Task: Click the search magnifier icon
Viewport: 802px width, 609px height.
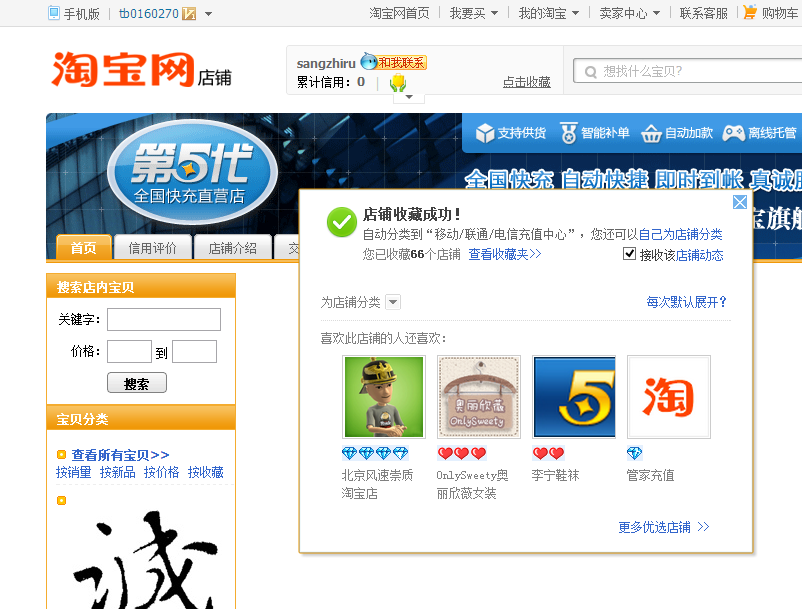Action: 590,72
